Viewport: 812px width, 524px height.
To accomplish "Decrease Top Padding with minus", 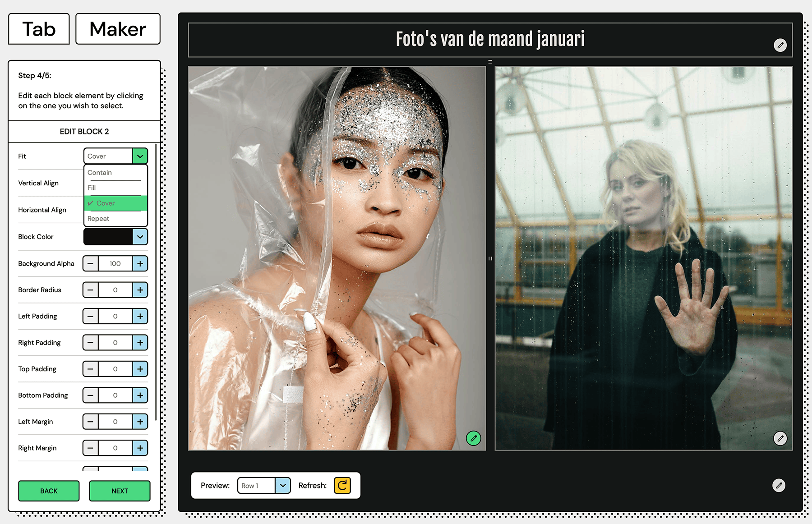I will click(x=91, y=369).
